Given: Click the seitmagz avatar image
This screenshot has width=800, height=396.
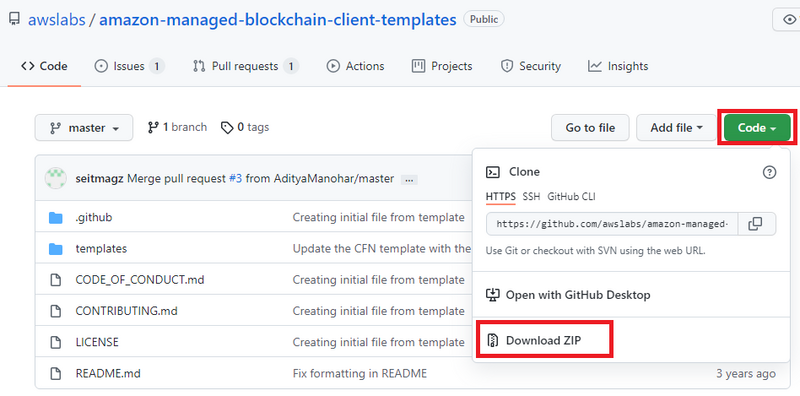Looking at the screenshot, I should [56, 178].
